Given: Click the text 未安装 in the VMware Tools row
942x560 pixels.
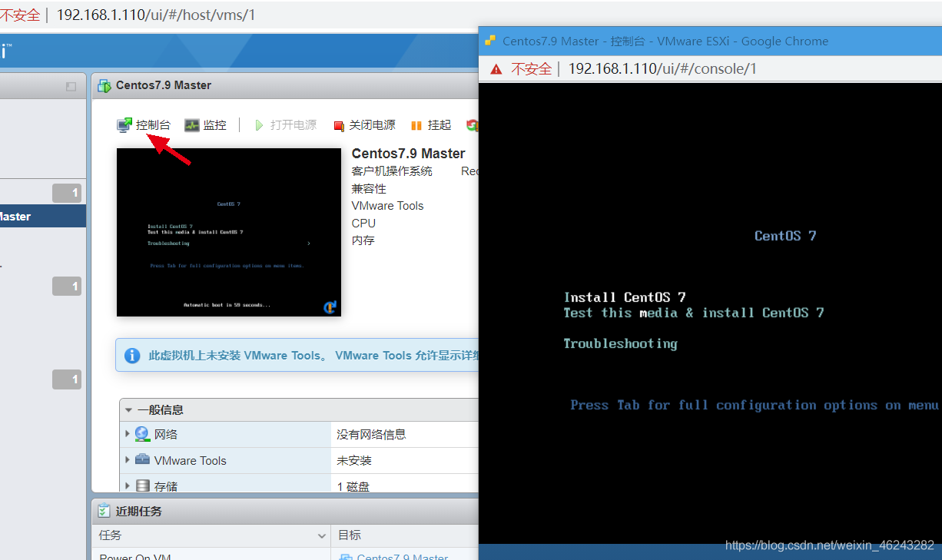Looking at the screenshot, I should coord(354,460).
